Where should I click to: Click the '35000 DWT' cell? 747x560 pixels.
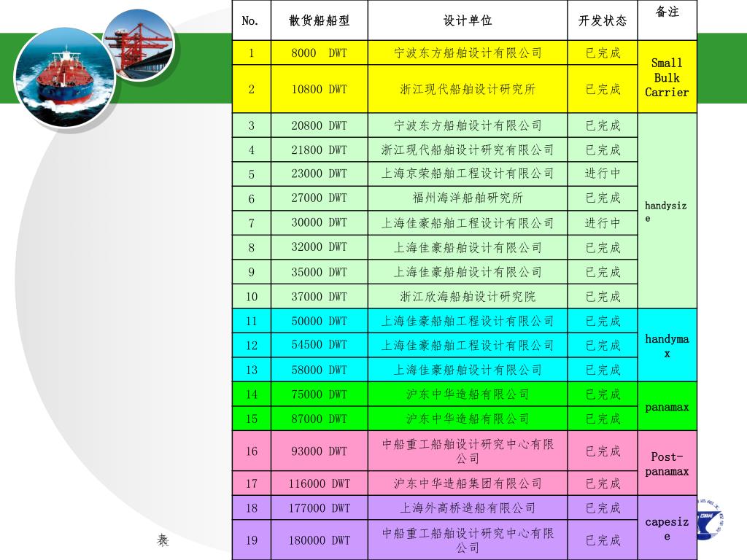point(320,272)
